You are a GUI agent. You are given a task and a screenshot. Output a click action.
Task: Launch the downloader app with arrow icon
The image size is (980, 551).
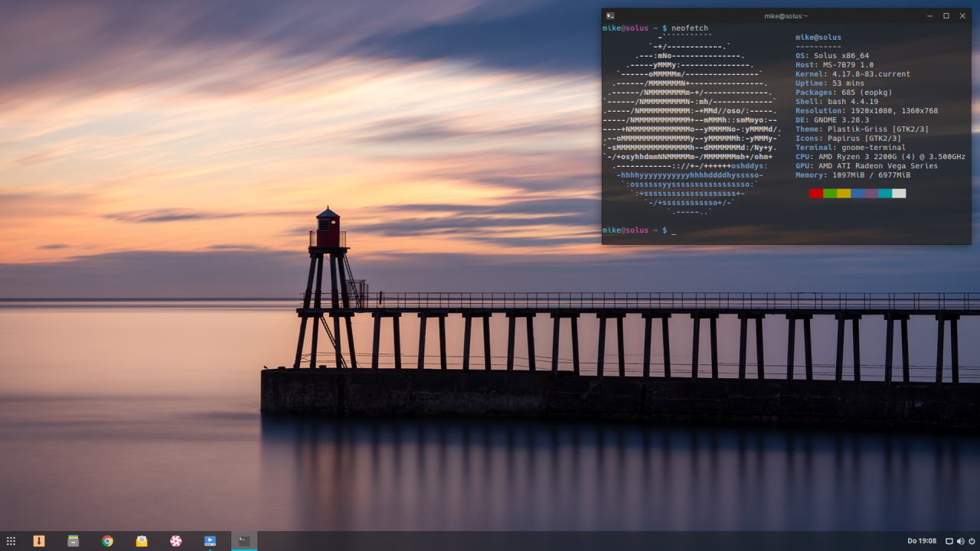pyautogui.click(x=39, y=541)
